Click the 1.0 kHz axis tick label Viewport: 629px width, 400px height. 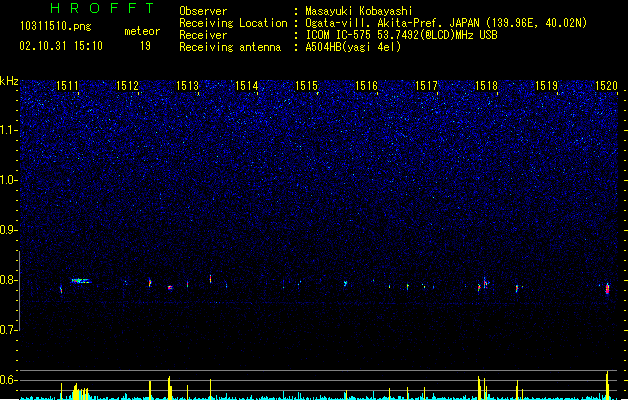click(8, 180)
